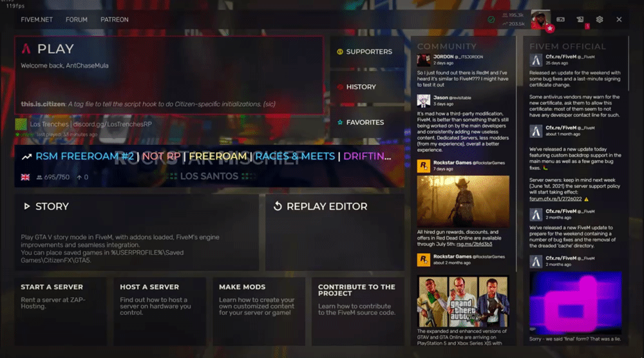Image resolution: width=644 pixels, height=358 pixels.
Task: Click the FAVORITES star icon
Action: point(339,122)
